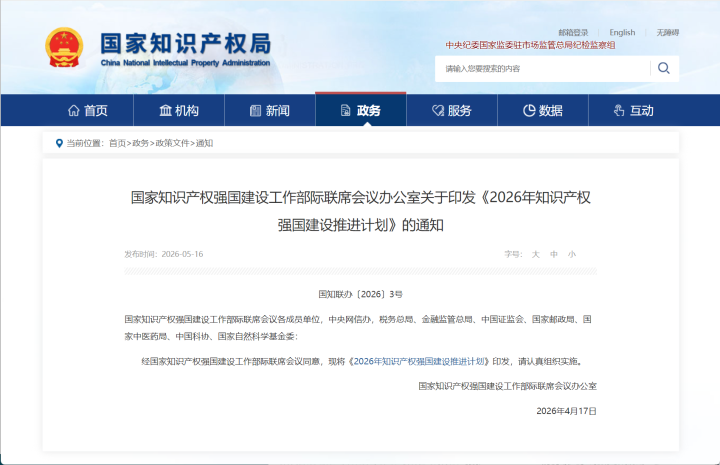The width and height of the screenshot is (720, 465).
Task: Click the 发布时间: 2026-05-16 text
Action: click(163, 254)
